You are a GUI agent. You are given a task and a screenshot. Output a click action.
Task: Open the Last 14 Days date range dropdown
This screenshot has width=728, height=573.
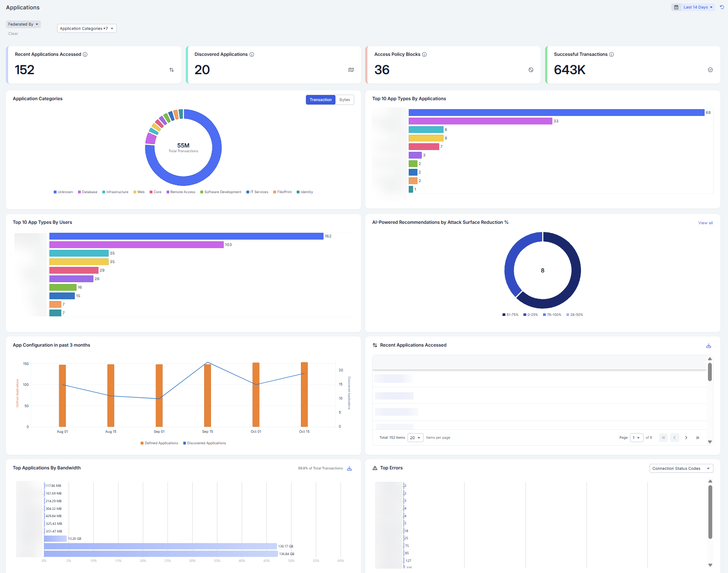pos(698,7)
